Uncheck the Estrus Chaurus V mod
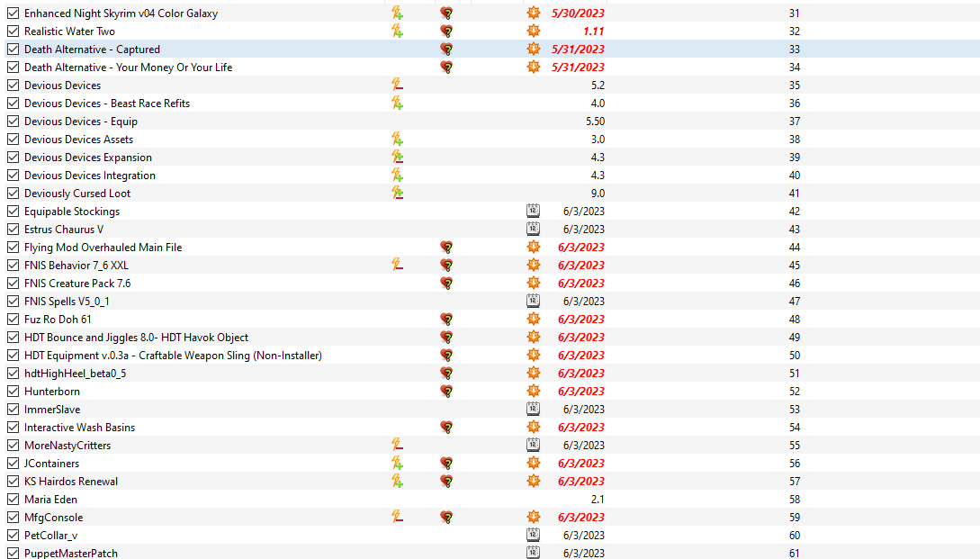Image resolution: width=980 pixels, height=559 pixels. click(x=13, y=229)
